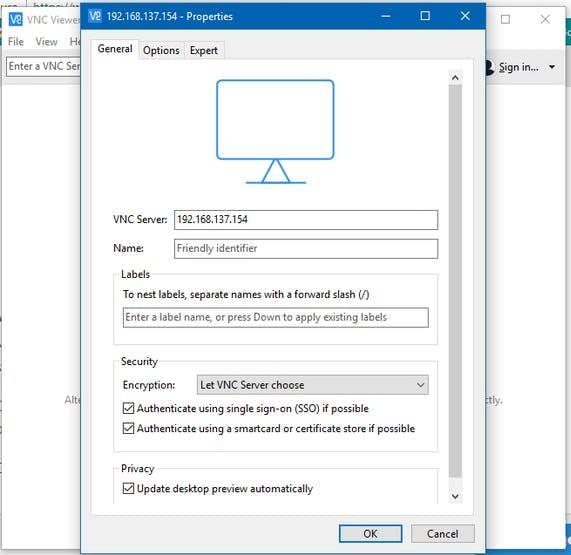Open the Encryption dropdown
The image size is (571, 555).
point(312,385)
